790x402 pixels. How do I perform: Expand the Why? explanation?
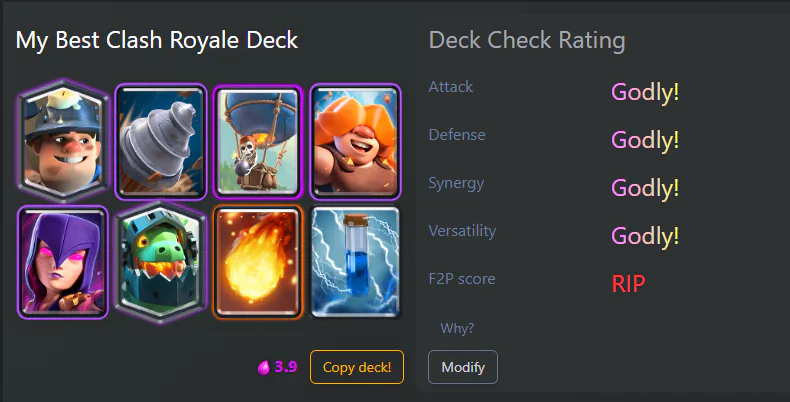457,328
